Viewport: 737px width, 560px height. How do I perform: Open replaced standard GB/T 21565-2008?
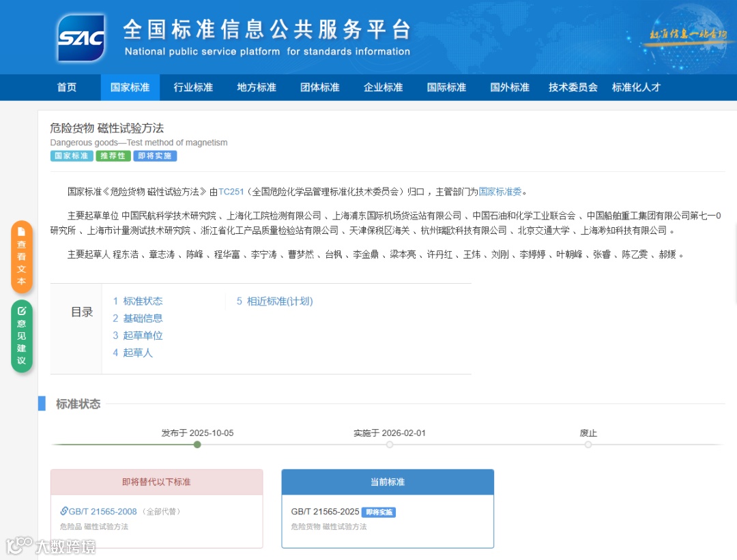pyautogui.click(x=102, y=511)
